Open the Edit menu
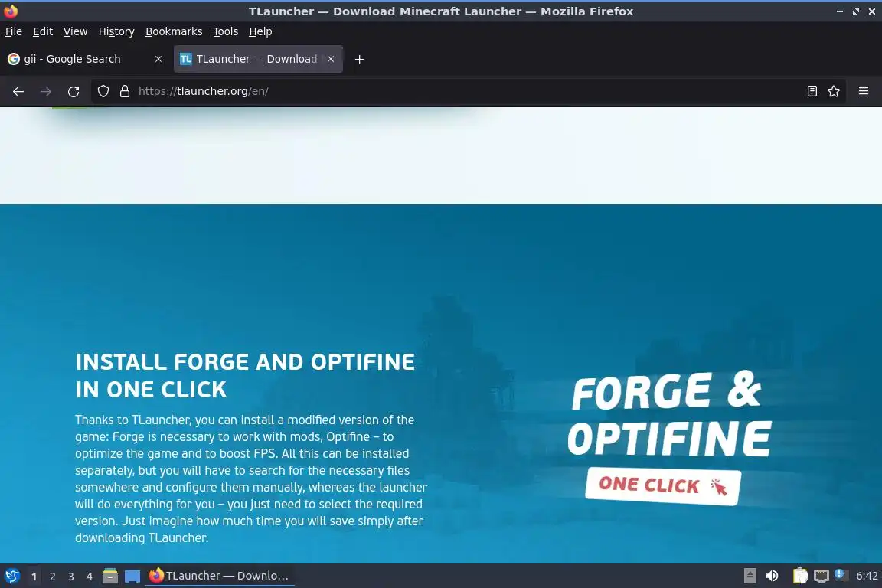Image resolution: width=882 pixels, height=588 pixels. tap(43, 31)
